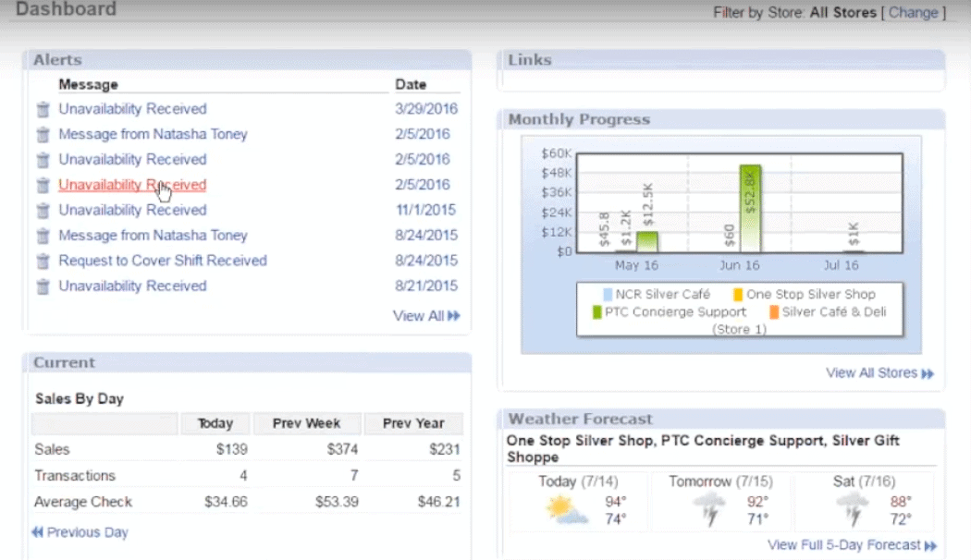971x560 pixels.
Task: Open the Natasha Toney message dated 2/5/2016
Action: tap(153, 134)
